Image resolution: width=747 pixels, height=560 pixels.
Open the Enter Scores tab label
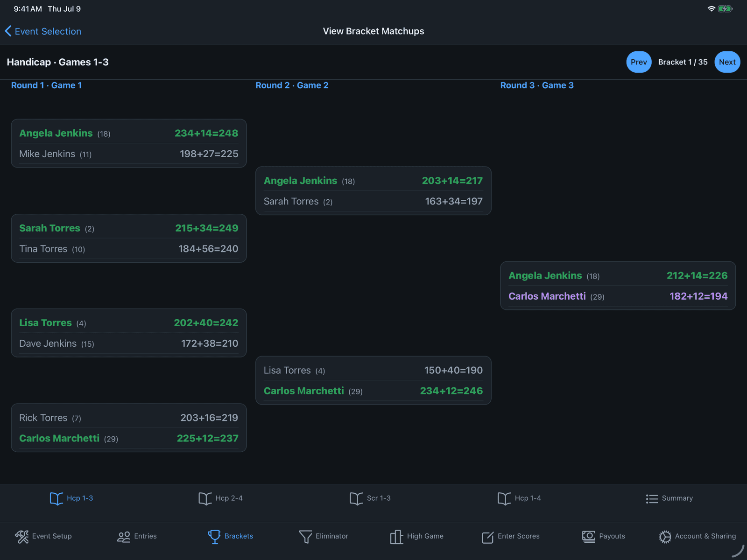coord(518,536)
